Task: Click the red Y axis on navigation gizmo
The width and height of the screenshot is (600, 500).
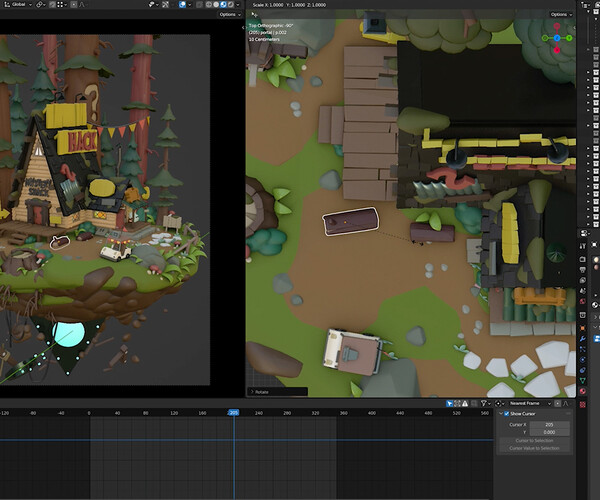Action: point(558,49)
